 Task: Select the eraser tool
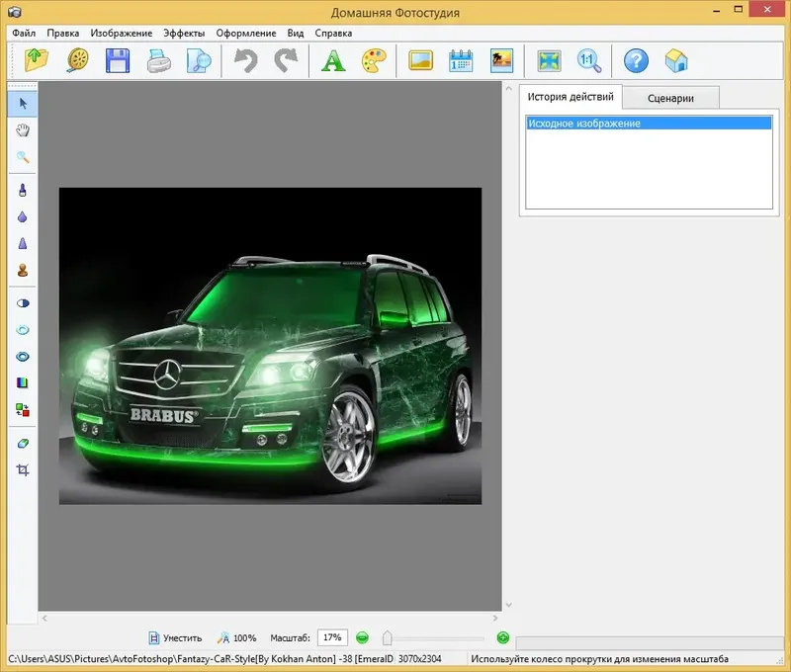[23, 444]
